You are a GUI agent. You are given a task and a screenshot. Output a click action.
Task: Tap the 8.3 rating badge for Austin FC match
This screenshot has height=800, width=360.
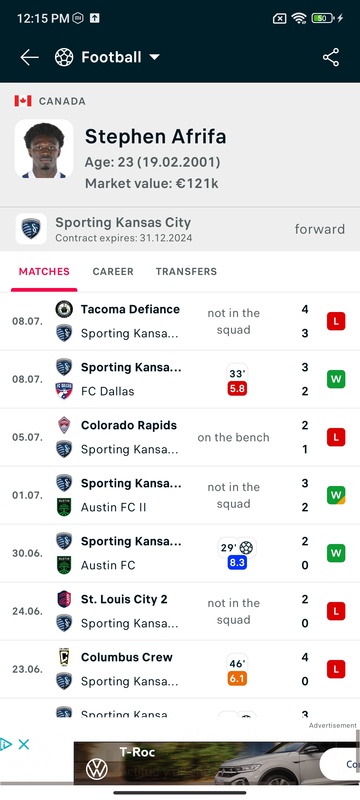tap(237, 562)
